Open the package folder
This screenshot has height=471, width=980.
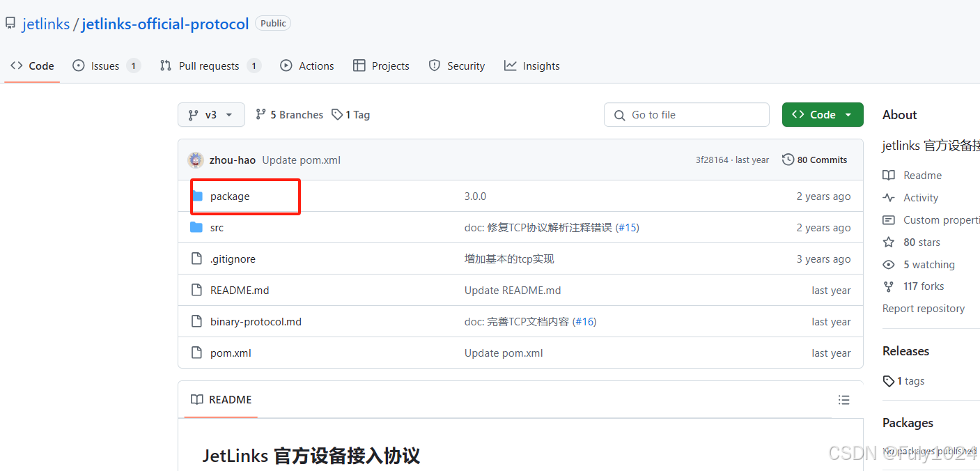230,196
